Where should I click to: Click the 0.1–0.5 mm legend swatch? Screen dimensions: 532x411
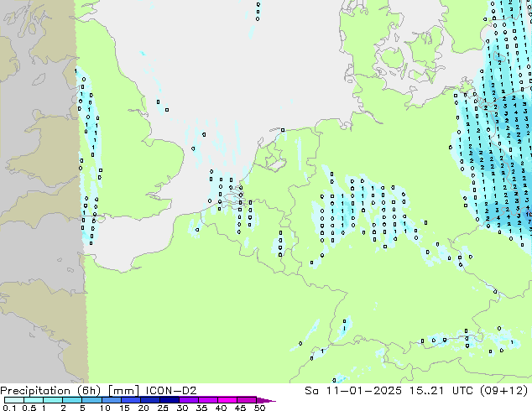(14, 400)
